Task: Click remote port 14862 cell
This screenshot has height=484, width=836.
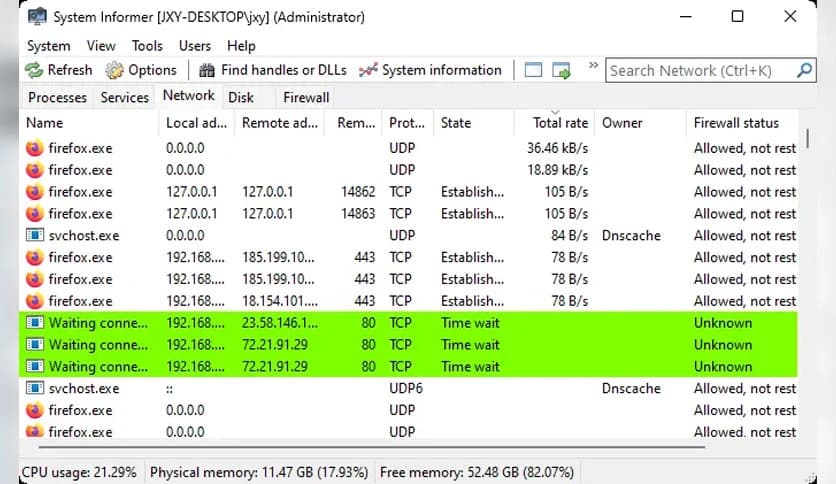Action: click(x=358, y=192)
